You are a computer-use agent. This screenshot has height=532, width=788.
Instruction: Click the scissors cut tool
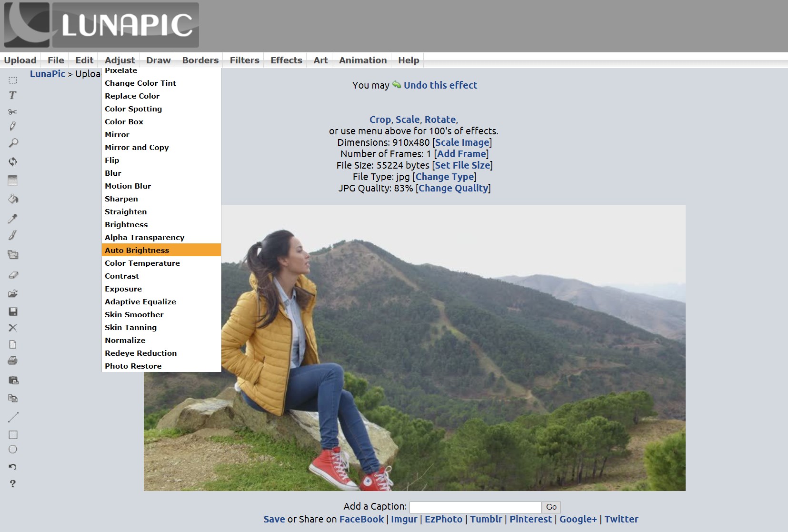pos(13,111)
